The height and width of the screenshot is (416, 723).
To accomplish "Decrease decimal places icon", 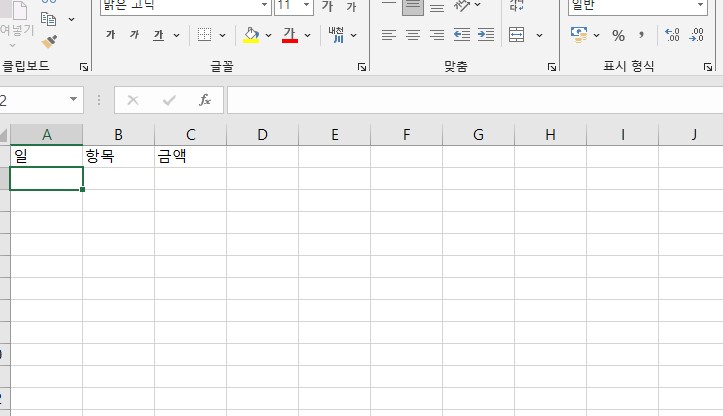I will pyautogui.click(x=696, y=35).
